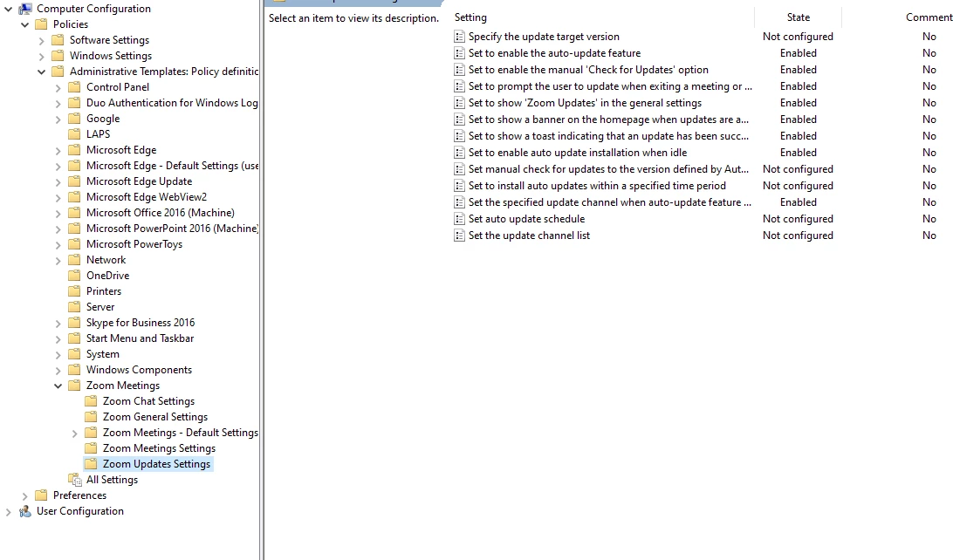Select 'Set to show a toast indicating' update policy
The image size is (953, 560).
pyautogui.click(x=608, y=136)
